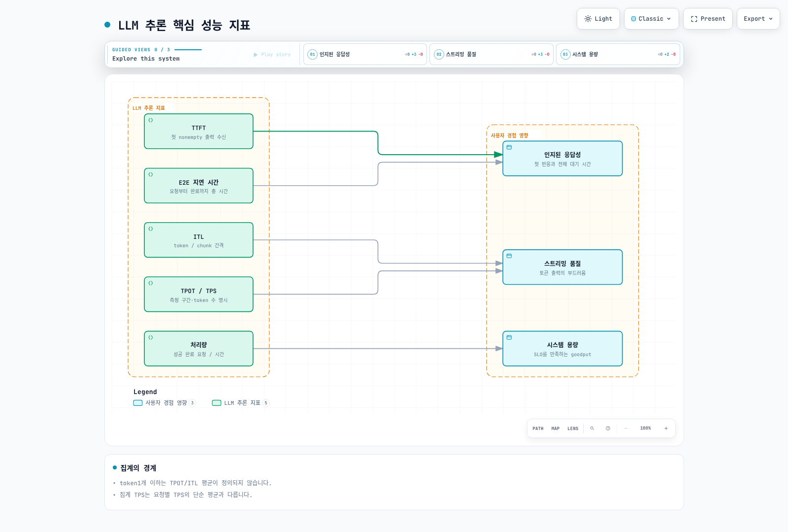Screen dimensions: 788x532
Task: Click the code icon on E2E node
Action: point(151,174)
